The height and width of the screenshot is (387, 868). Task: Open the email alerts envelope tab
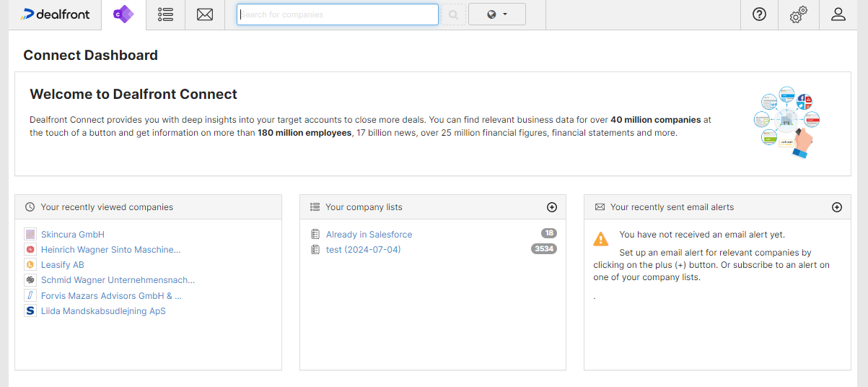click(205, 14)
